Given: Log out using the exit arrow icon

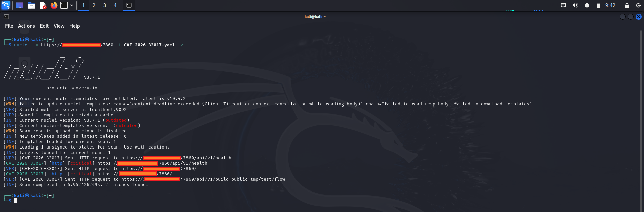Looking at the screenshot, I should pyautogui.click(x=638, y=5).
